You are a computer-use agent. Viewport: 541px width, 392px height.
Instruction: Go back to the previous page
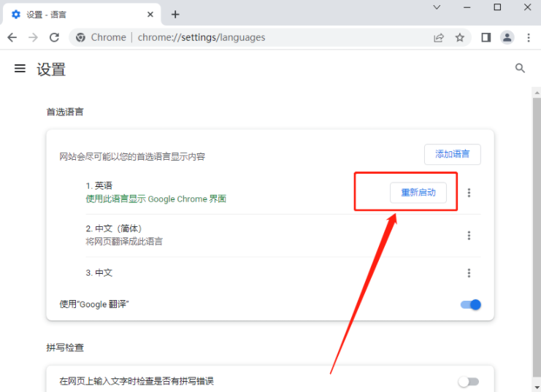point(12,37)
